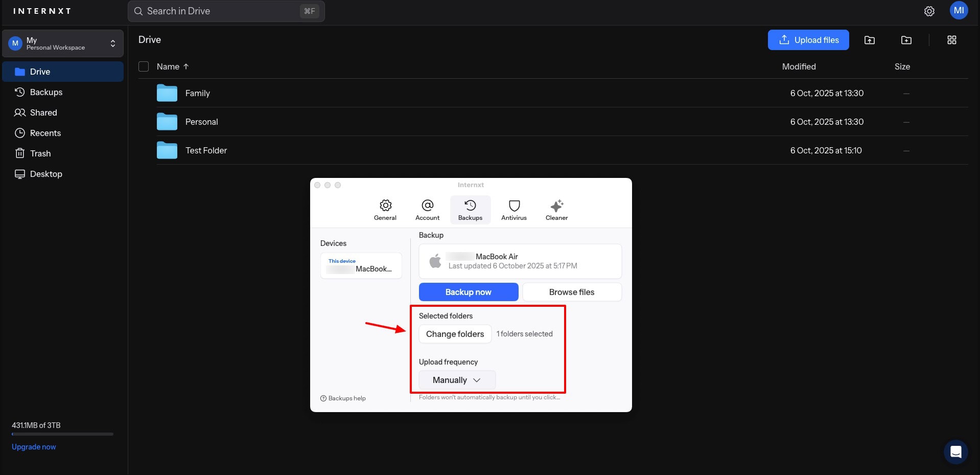The width and height of the screenshot is (980, 475).
Task: Click the Upgrade now link
Action: pyautogui.click(x=34, y=447)
